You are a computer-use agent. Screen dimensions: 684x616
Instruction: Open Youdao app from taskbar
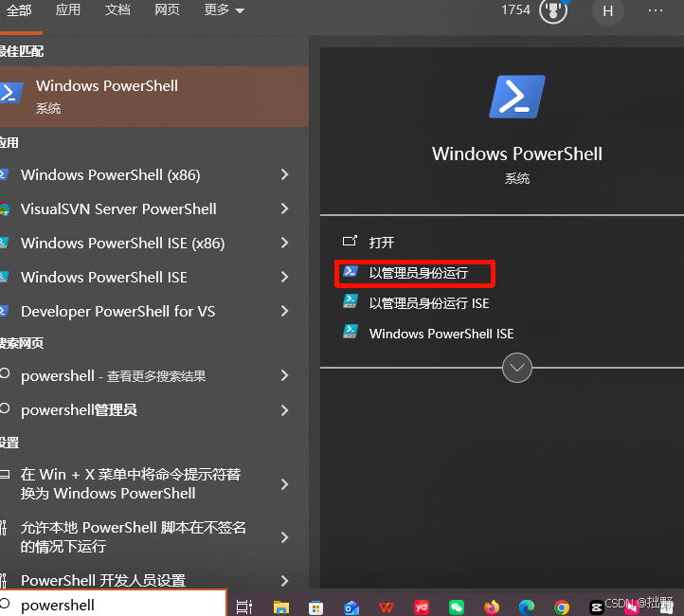coord(422,607)
